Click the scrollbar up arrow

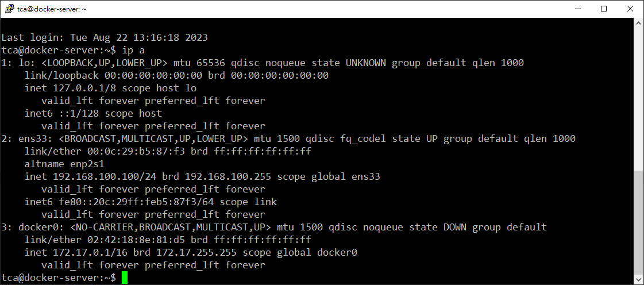[x=638, y=24]
